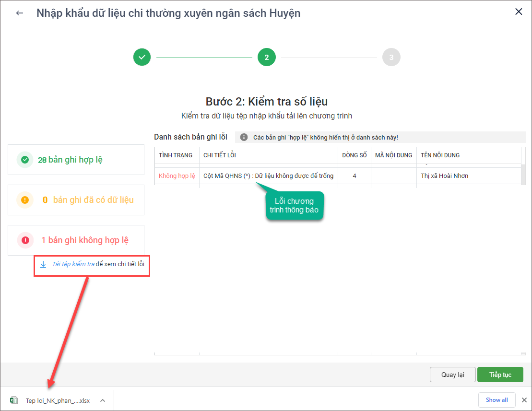The height and width of the screenshot is (411, 532).
Task: Click the Excel file icon in downloads bar
Action: click(14, 400)
